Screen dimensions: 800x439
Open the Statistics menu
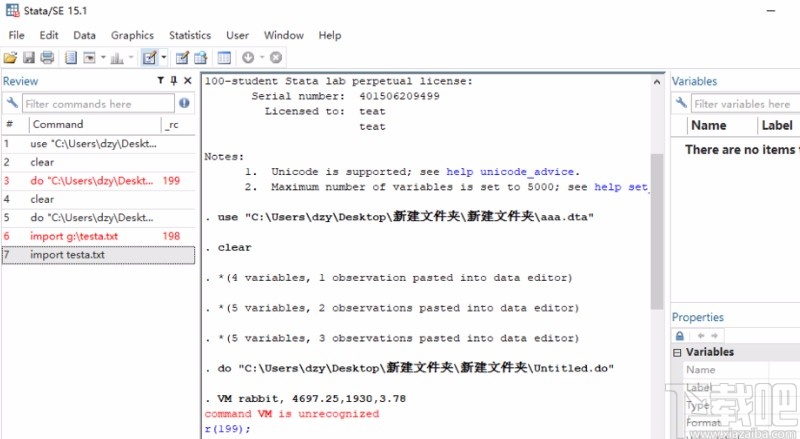[190, 35]
